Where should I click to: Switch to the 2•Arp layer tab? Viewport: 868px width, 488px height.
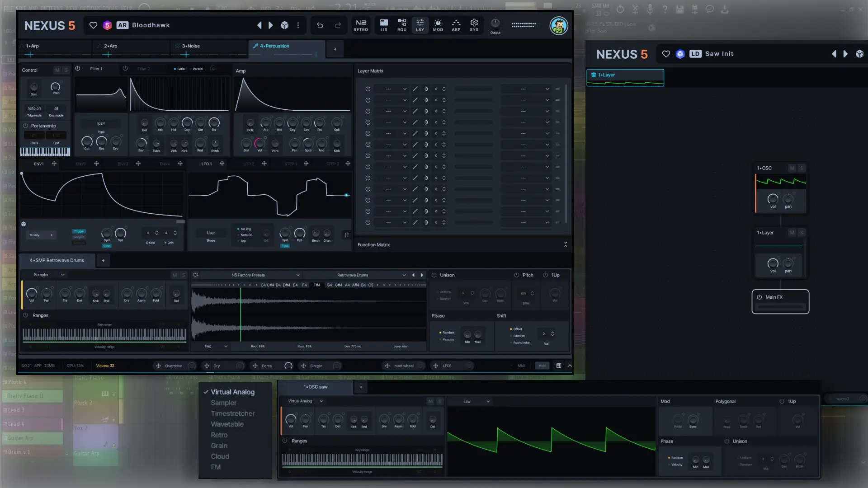tap(132, 49)
